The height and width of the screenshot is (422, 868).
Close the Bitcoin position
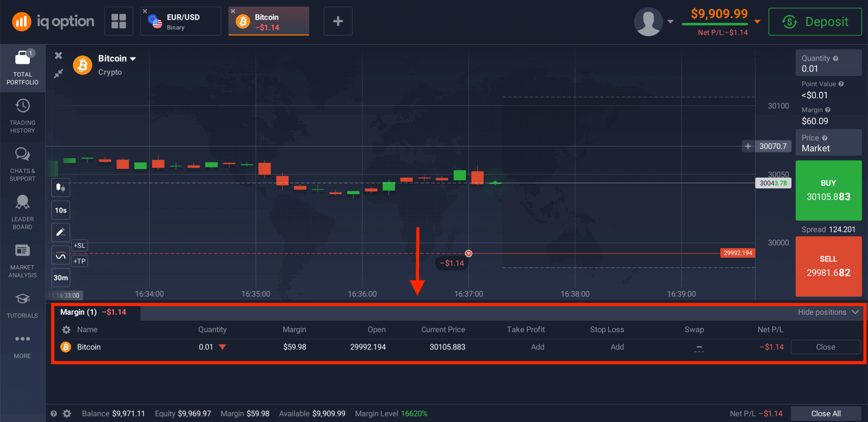pyautogui.click(x=826, y=347)
